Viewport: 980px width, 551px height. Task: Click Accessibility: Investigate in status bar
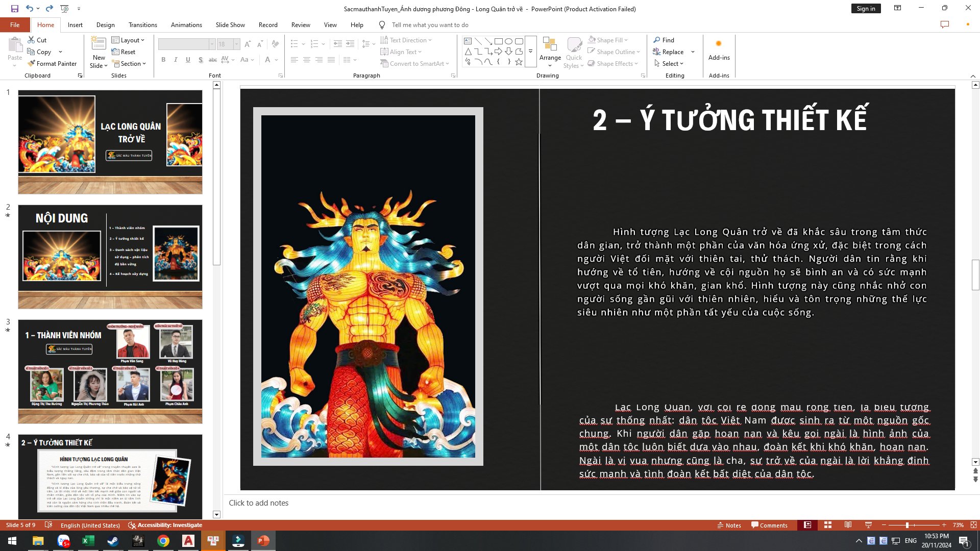coord(165,525)
